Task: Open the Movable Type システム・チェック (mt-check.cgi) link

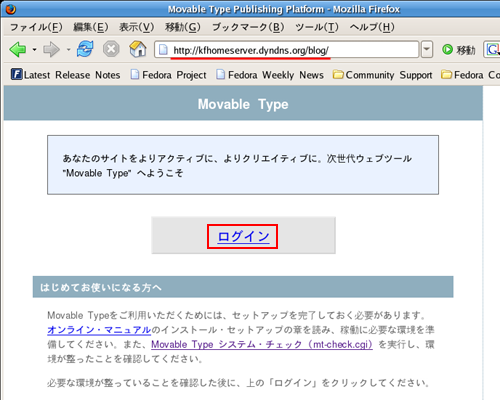Action: click(x=262, y=344)
